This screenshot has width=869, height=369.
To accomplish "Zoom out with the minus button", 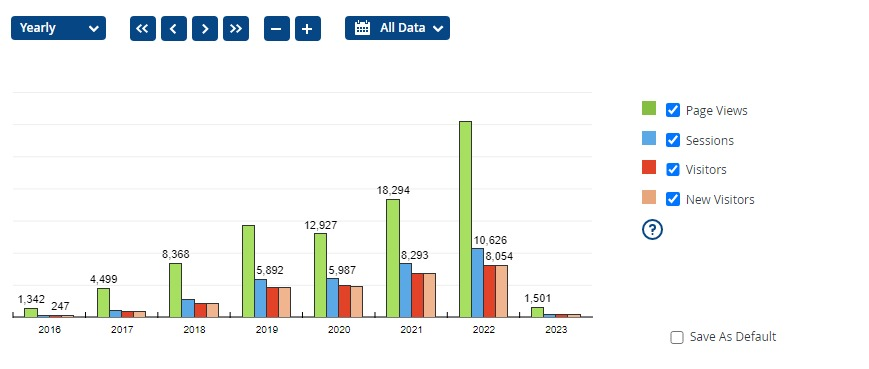I will tap(277, 28).
